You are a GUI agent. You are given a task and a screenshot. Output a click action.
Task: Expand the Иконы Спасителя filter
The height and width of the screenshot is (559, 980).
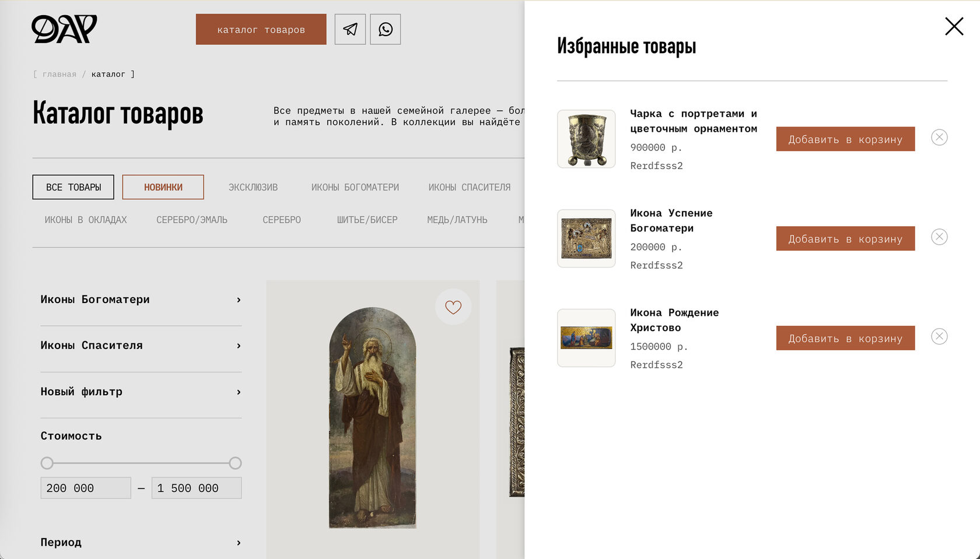pyautogui.click(x=141, y=346)
